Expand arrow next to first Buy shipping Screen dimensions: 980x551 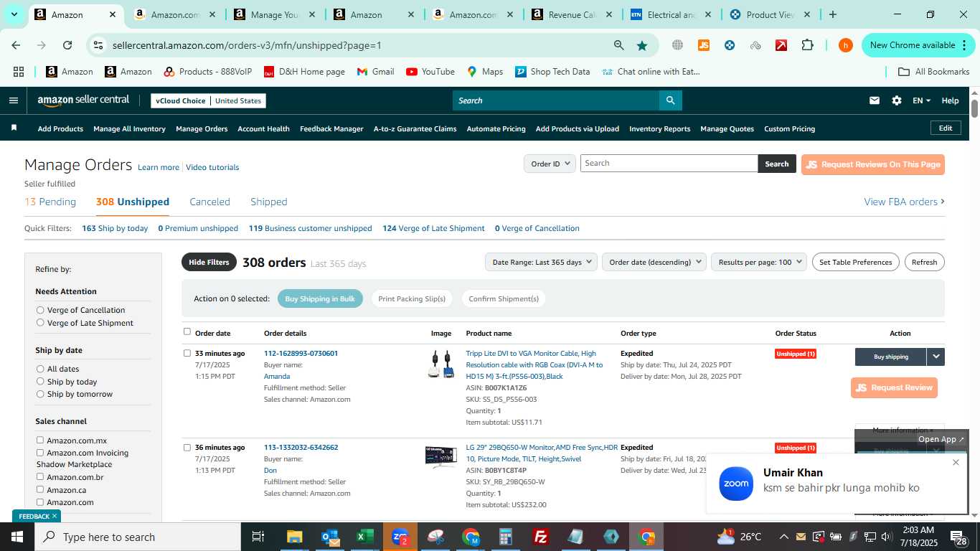click(x=936, y=357)
